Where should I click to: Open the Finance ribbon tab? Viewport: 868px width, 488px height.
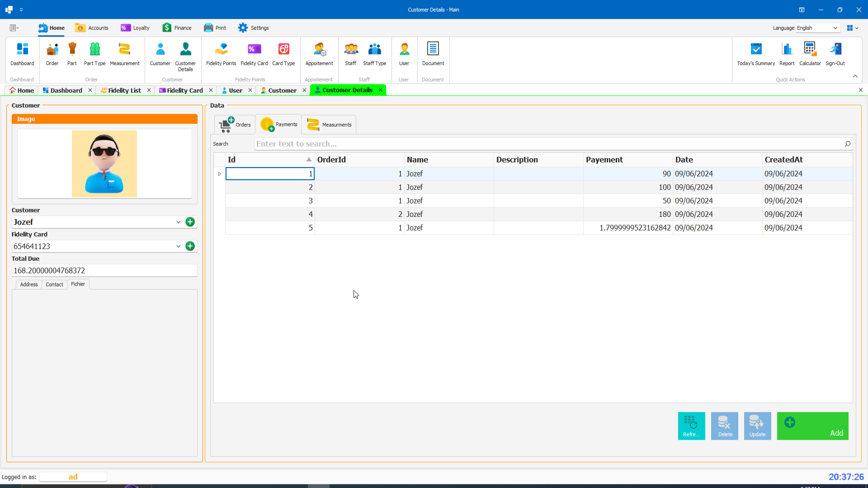pyautogui.click(x=177, y=28)
